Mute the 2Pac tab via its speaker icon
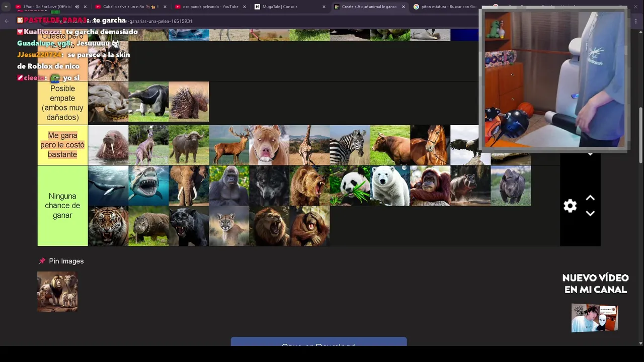Screen dimensions: 644x362 coord(77,7)
